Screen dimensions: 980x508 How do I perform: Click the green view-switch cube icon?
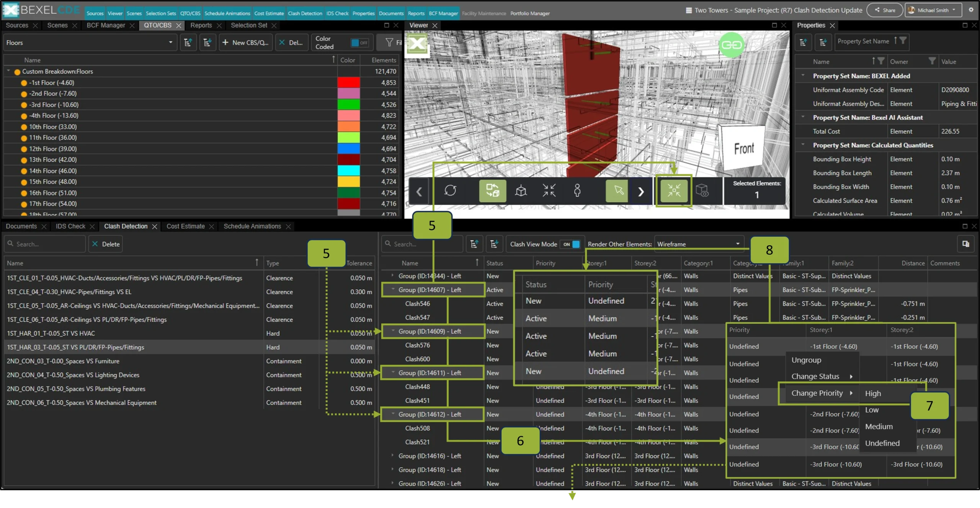click(493, 190)
